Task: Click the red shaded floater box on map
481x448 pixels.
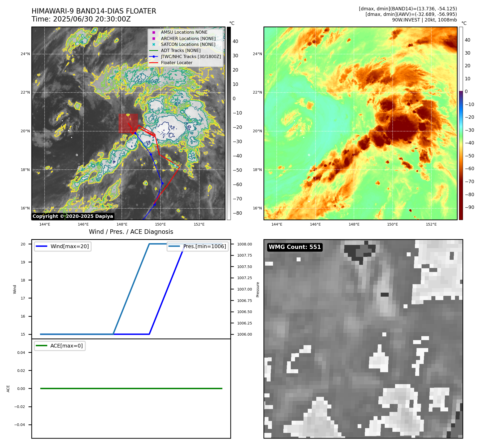Action: tap(128, 123)
